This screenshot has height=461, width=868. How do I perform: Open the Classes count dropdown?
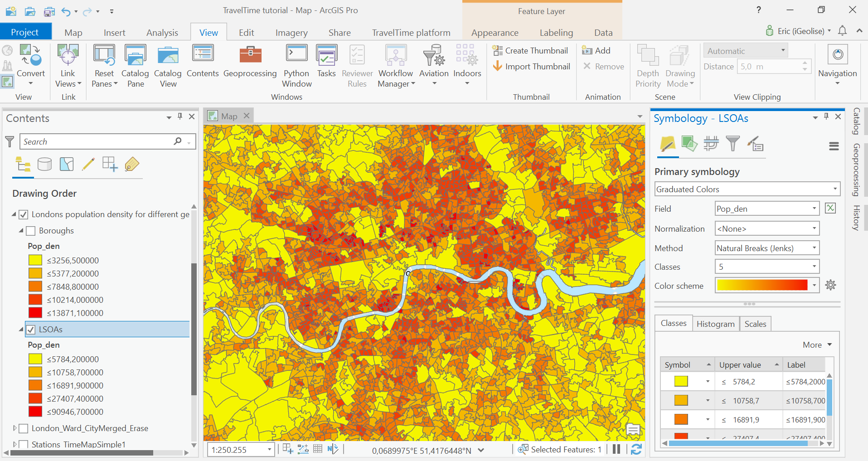pyautogui.click(x=767, y=267)
